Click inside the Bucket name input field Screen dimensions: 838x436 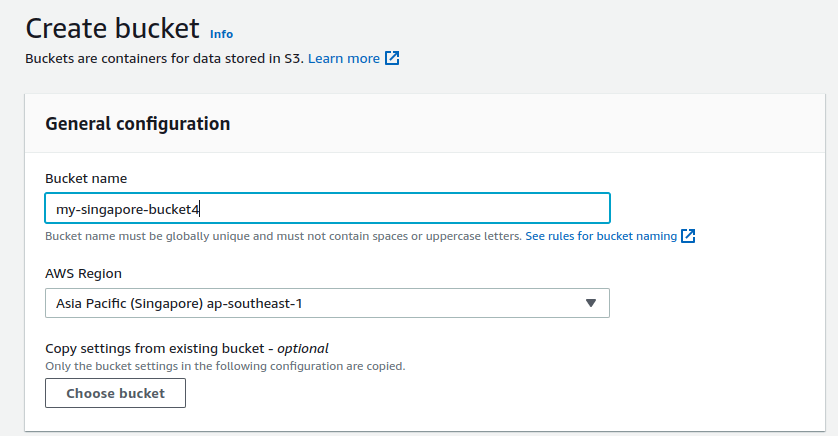(400, 208)
